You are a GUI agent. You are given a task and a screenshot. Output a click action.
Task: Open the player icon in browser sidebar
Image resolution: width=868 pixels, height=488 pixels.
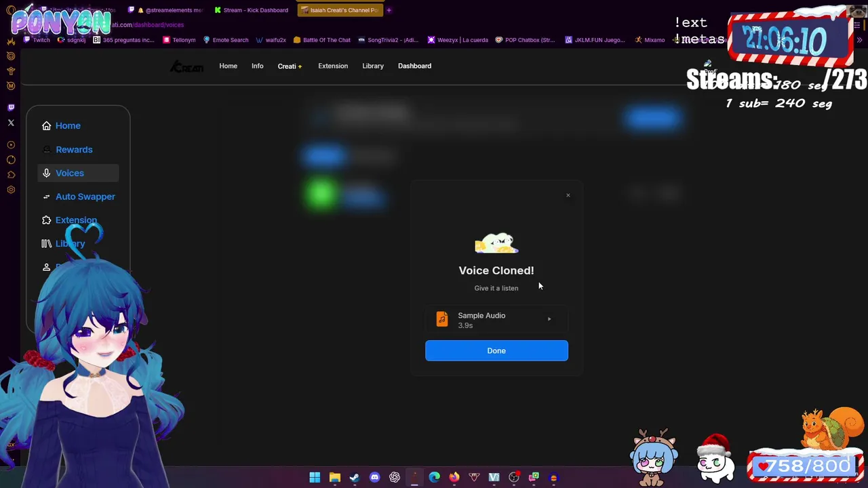point(11,144)
